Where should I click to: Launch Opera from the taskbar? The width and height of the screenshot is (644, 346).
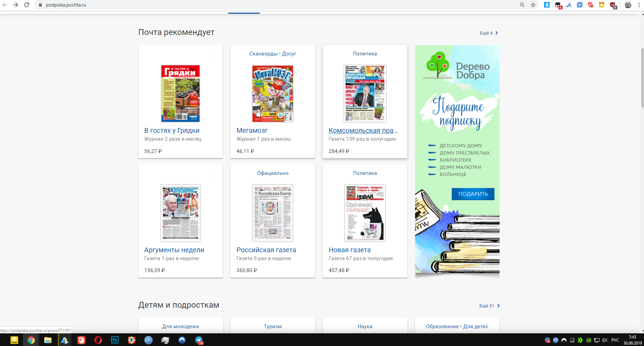[x=98, y=340]
